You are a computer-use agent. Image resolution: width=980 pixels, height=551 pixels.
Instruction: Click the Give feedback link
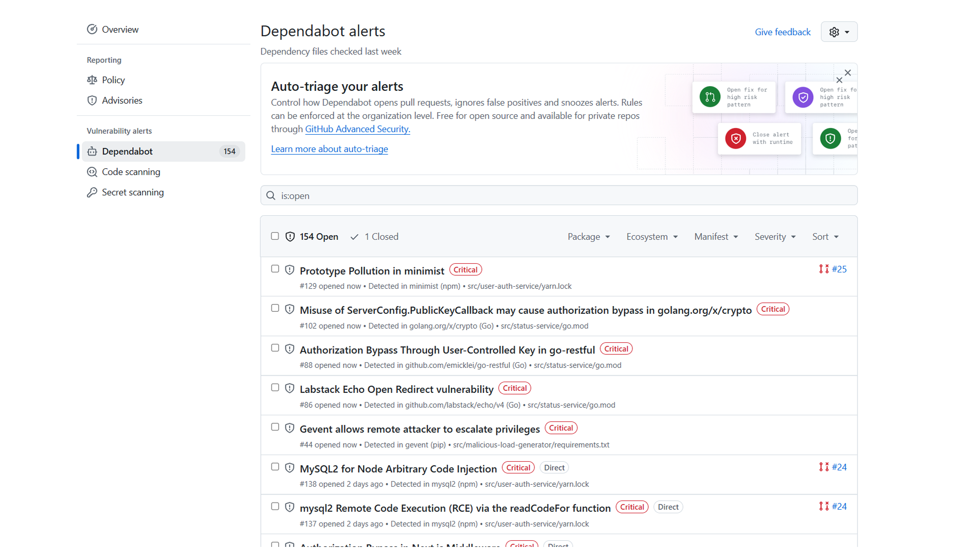[x=782, y=32]
